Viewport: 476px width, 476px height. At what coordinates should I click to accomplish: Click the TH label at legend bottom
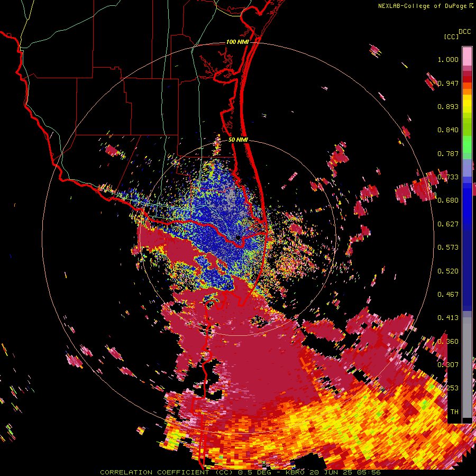point(454,412)
